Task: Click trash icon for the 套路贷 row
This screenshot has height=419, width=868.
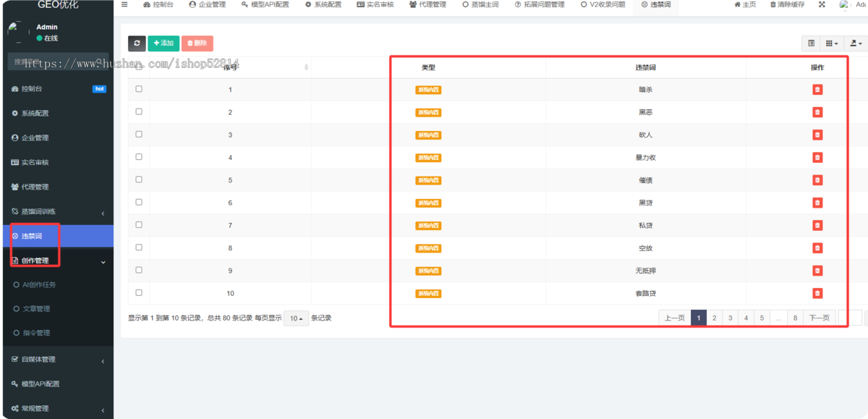Action: [817, 293]
